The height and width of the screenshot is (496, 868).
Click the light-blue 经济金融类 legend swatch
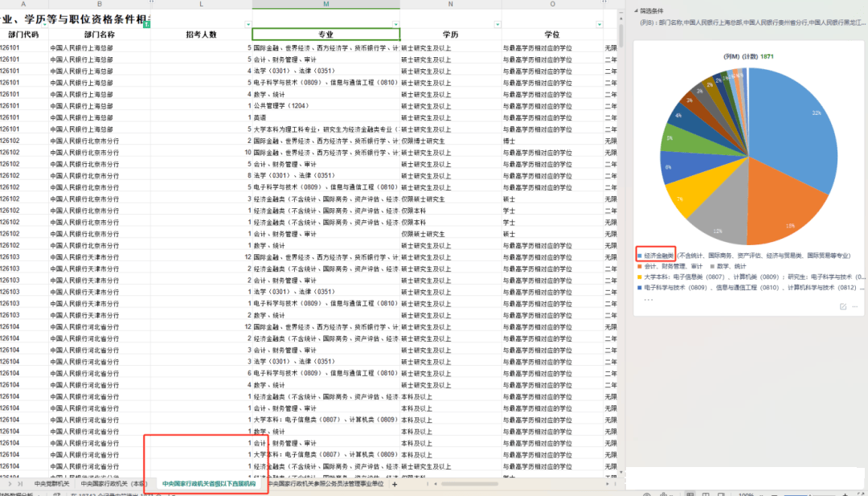point(640,256)
